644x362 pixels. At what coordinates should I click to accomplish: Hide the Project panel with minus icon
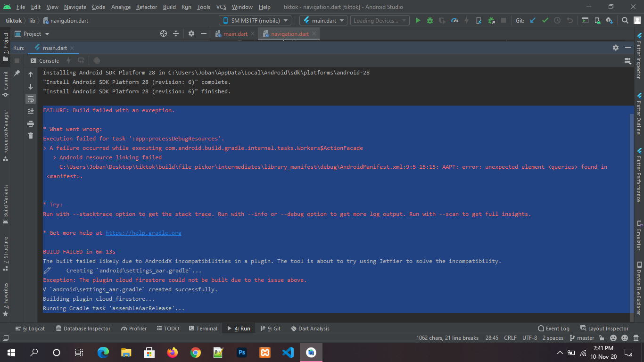tap(204, 33)
